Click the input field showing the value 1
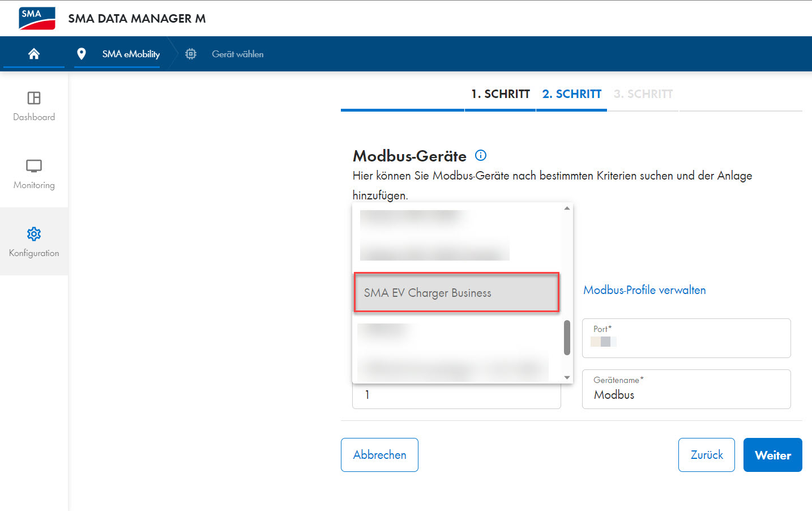The height and width of the screenshot is (511, 812). [x=456, y=395]
